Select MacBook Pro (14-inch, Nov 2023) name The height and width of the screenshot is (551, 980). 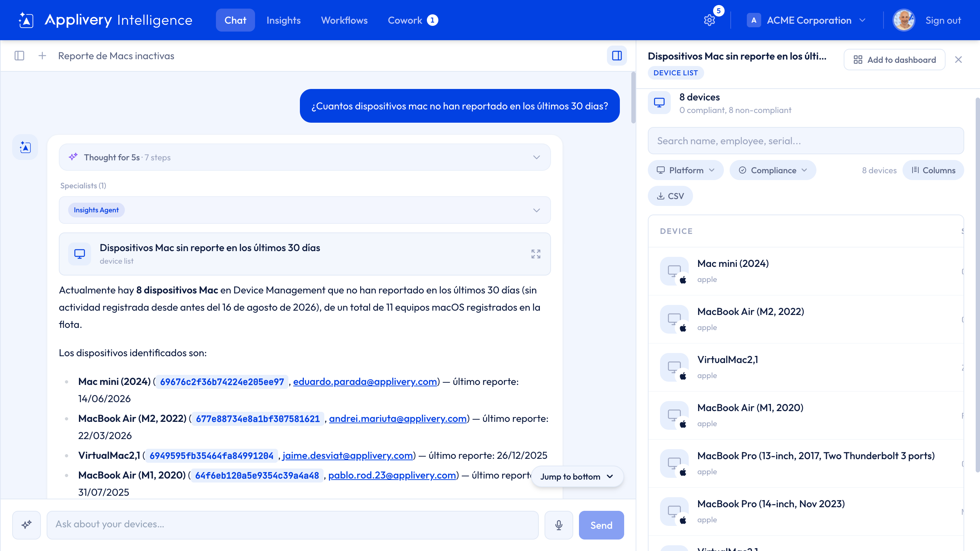click(771, 504)
